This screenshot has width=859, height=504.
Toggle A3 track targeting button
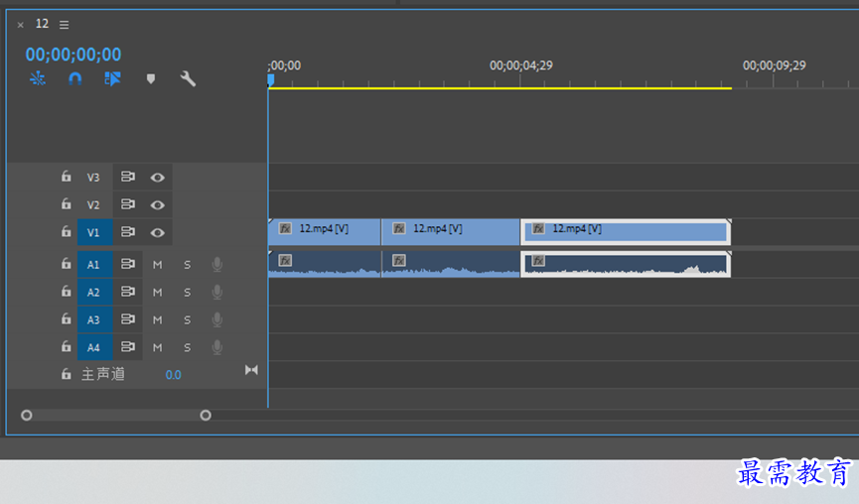94,319
